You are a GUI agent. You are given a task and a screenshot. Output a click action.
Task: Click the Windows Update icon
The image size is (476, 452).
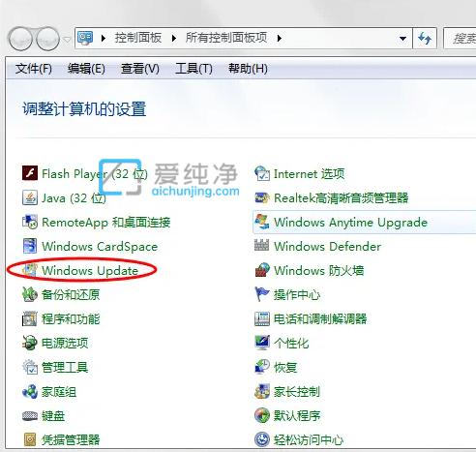pos(30,270)
